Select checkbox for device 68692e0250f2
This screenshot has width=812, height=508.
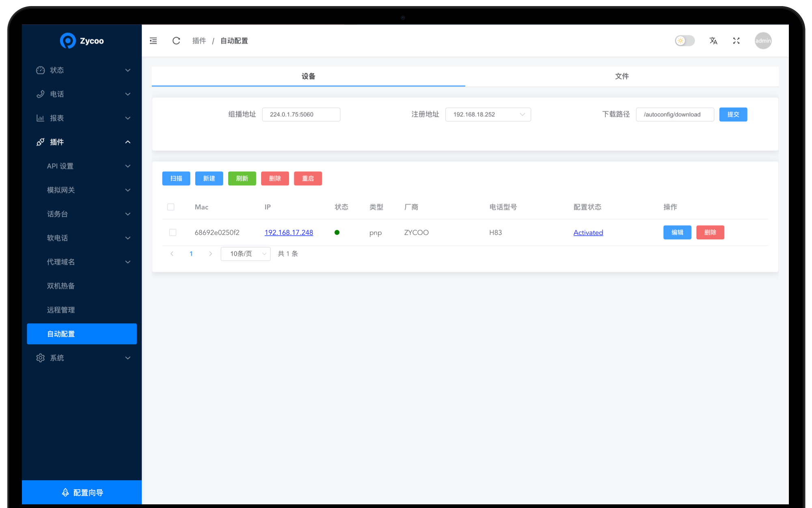click(x=173, y=232)
